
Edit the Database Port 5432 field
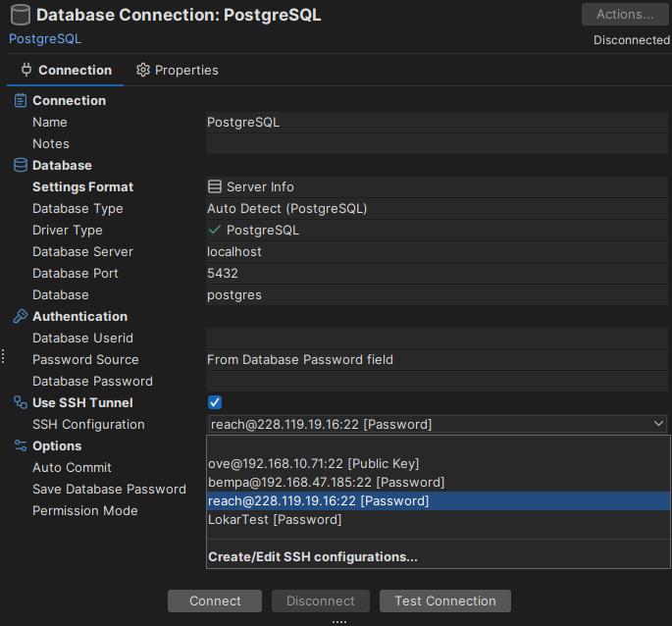[x=437, y=273]
